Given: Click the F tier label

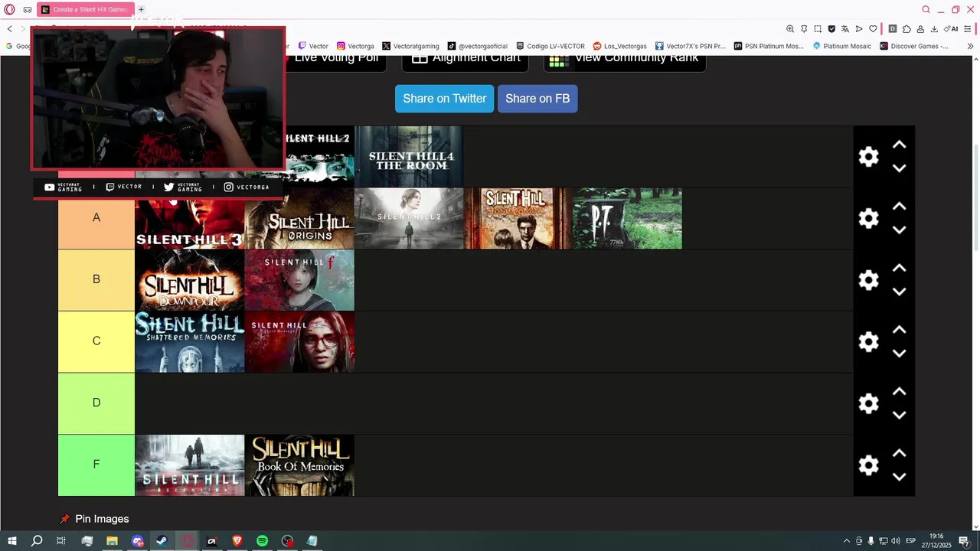Looking at the screenshot, I should [x=96, y=465].
